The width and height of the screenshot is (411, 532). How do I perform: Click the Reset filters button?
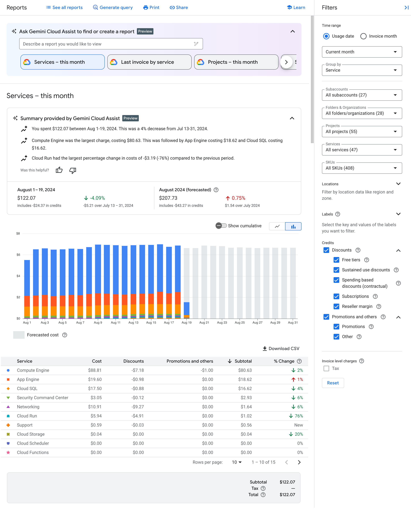[x=332, y=383]
